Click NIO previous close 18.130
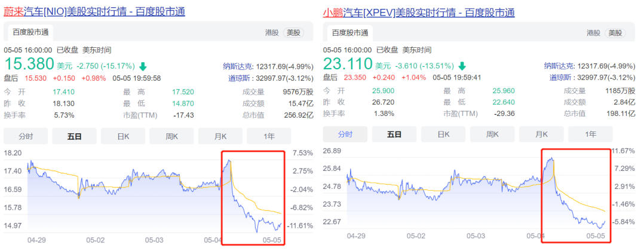The width and height of the screenshot is (644, 251). [x=64, y=103]
